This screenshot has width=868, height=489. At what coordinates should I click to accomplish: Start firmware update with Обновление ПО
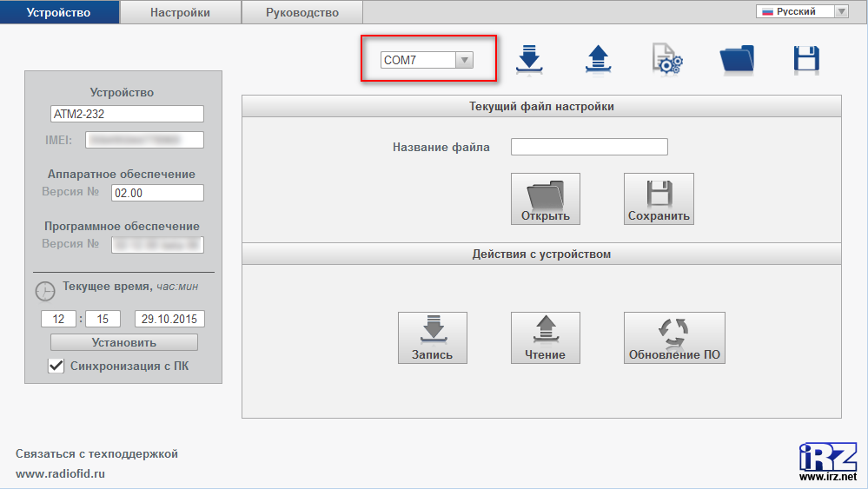674,338
